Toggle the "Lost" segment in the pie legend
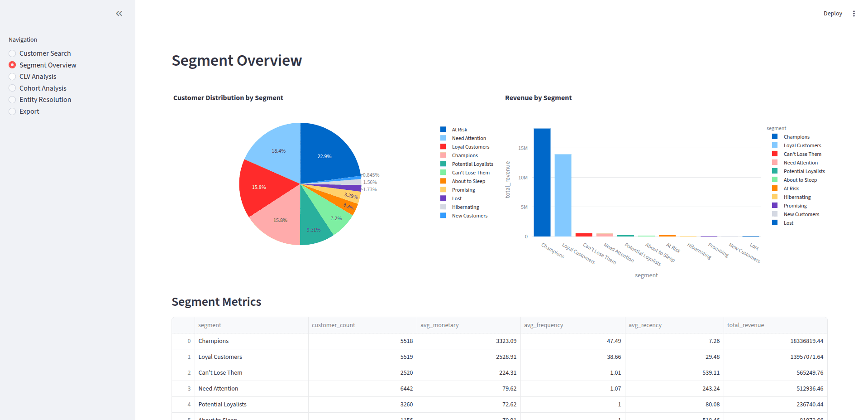This screenshot has width=868, height=420. [456, 198]
